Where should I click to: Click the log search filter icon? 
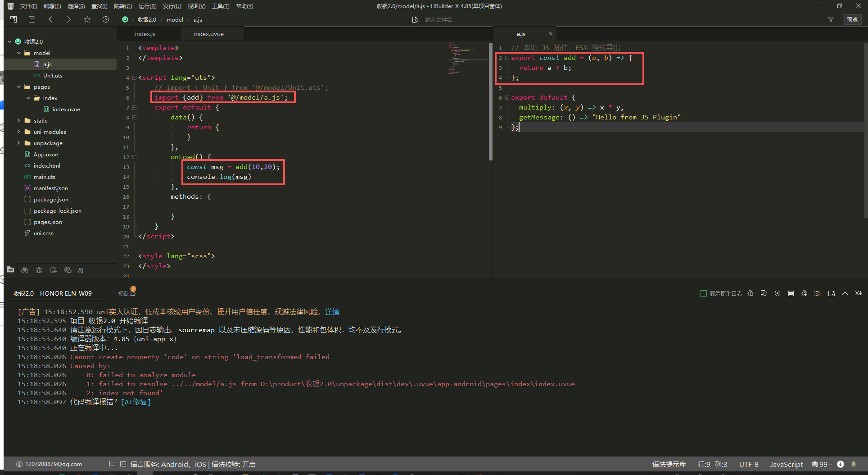pyautogui.click(x=818, y=293)
